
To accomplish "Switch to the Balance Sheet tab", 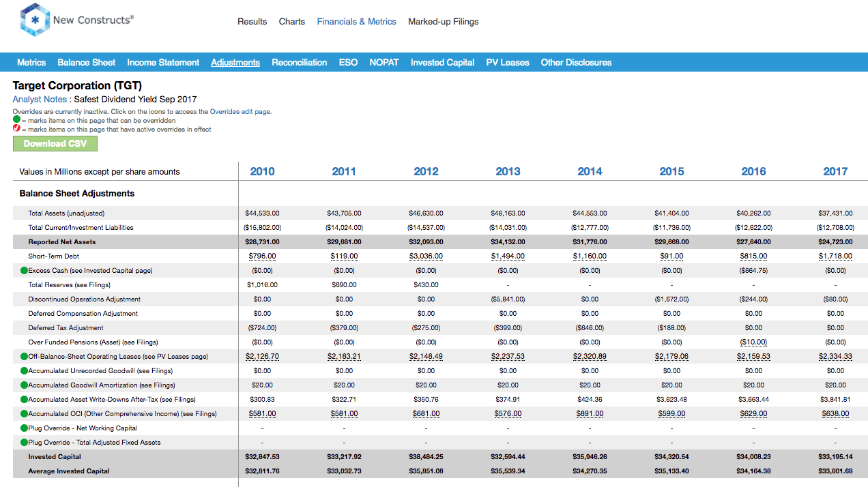I will (86, 62).
